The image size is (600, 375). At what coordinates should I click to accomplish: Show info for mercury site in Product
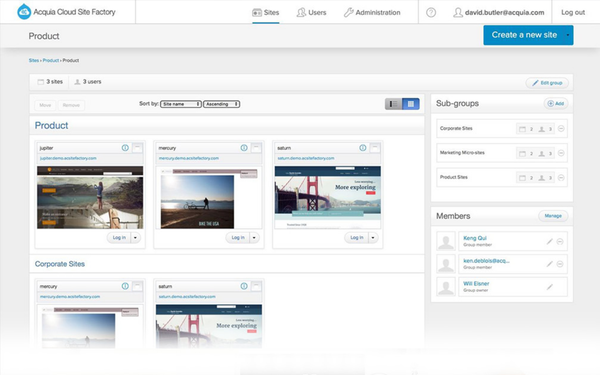point(244,148)
